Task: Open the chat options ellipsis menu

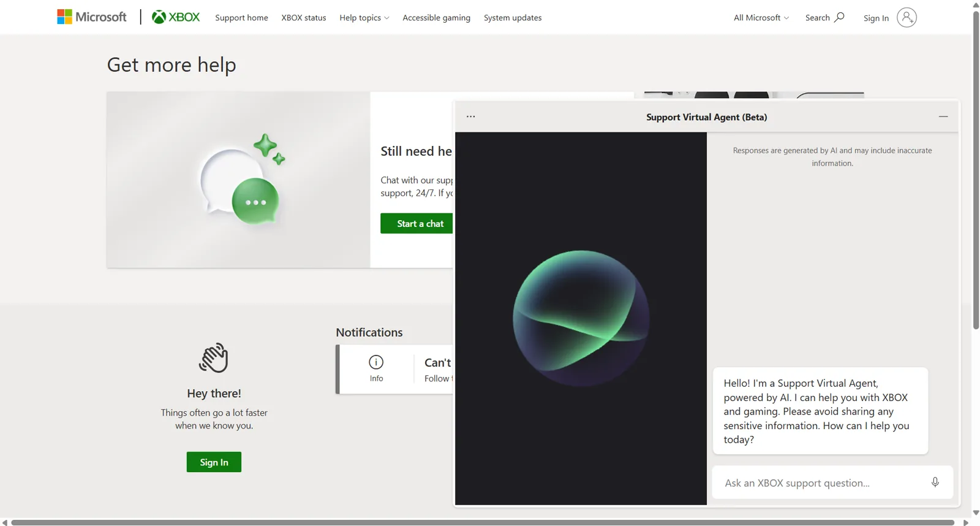Action: [470, 116]
